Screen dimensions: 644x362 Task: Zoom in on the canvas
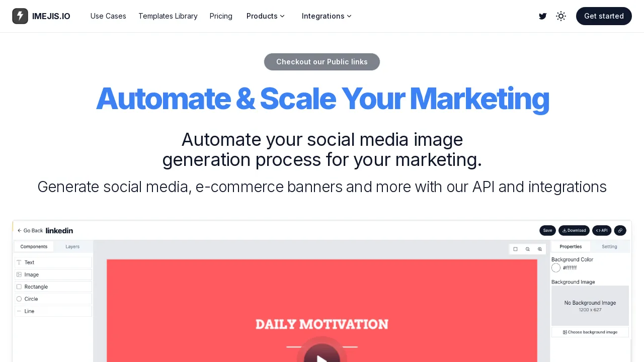coord(540,249)
